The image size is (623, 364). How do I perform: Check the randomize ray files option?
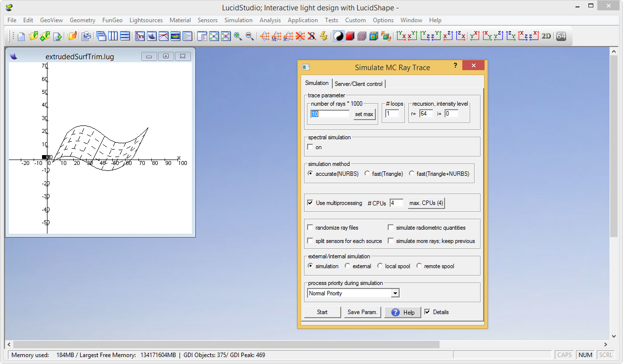click(x=311, y=228)
